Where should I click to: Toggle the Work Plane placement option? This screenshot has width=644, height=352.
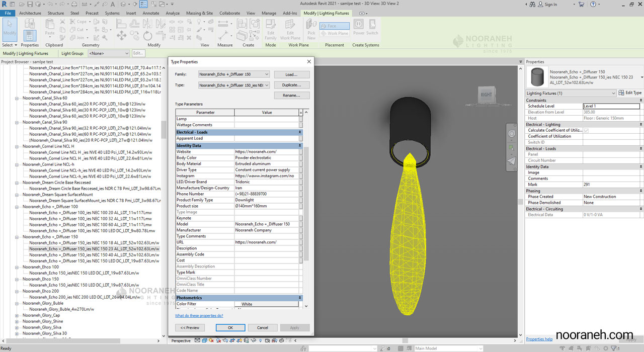coord(335,34)
